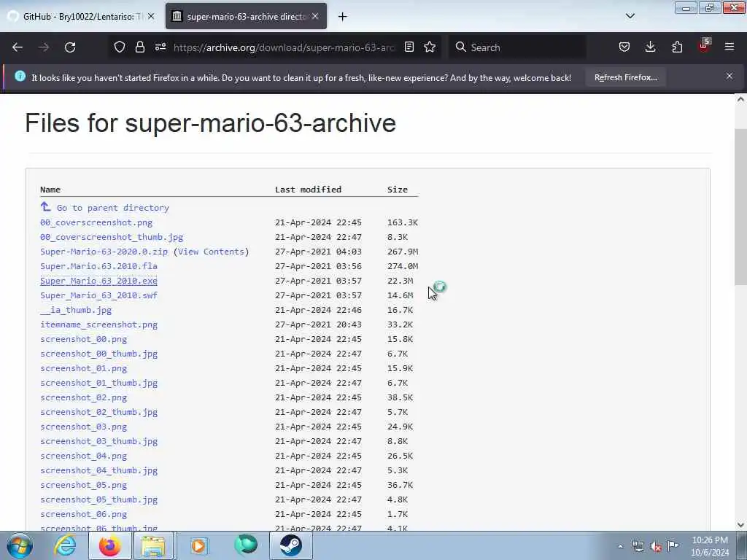Click the Size column header
Image resolution: width=747 pixels, height=560 pixels.
pyautogui.click(x=398, y=190)
